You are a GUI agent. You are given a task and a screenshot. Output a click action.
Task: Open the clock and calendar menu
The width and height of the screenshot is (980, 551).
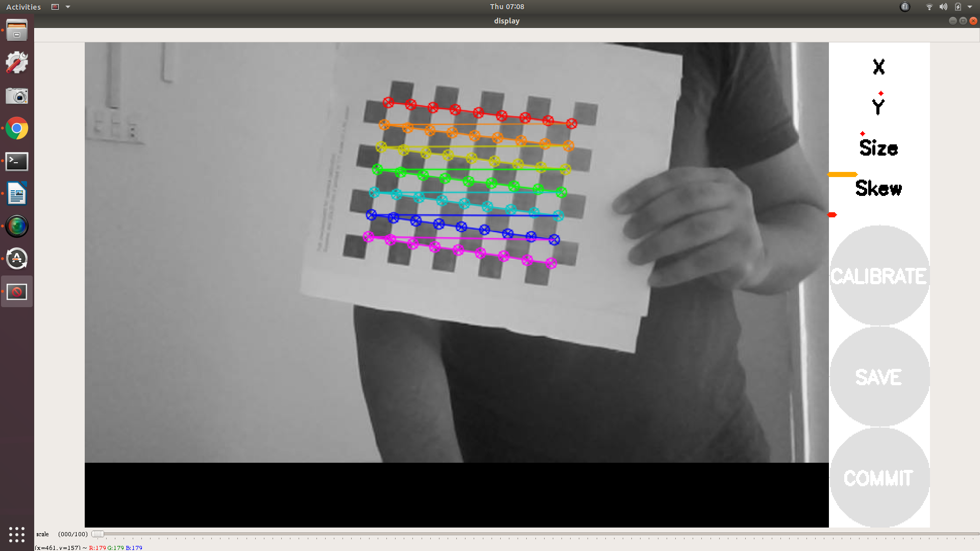507,7
